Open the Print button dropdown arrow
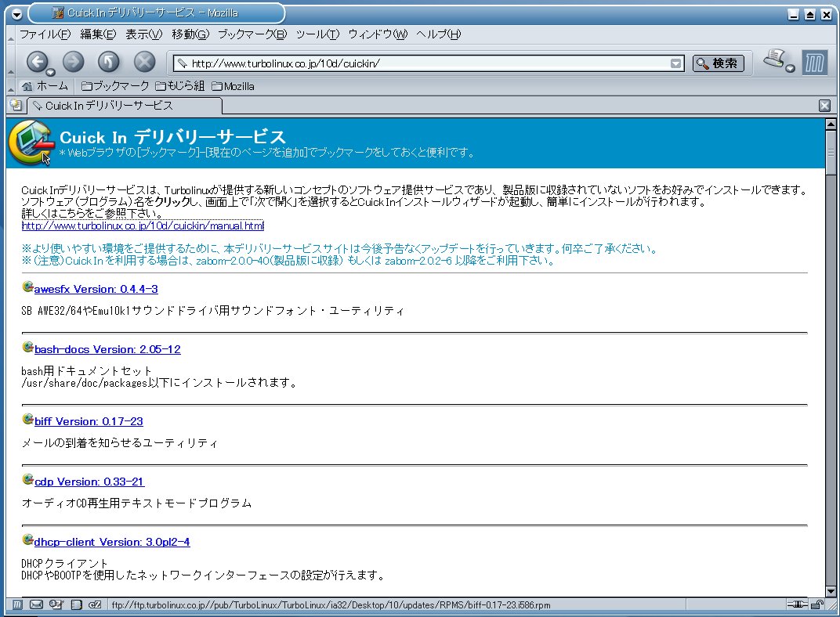This screenshot has width=840, height=617. click(x=790, y=68)
